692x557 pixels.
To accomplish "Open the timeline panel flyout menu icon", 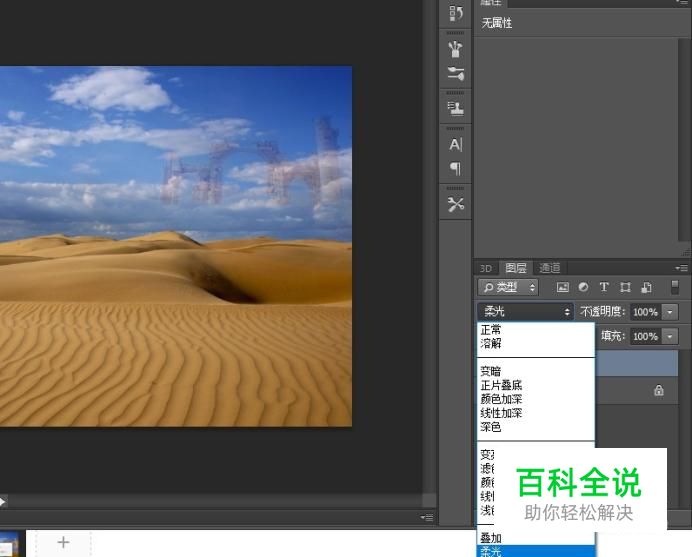I will point(427,517).
